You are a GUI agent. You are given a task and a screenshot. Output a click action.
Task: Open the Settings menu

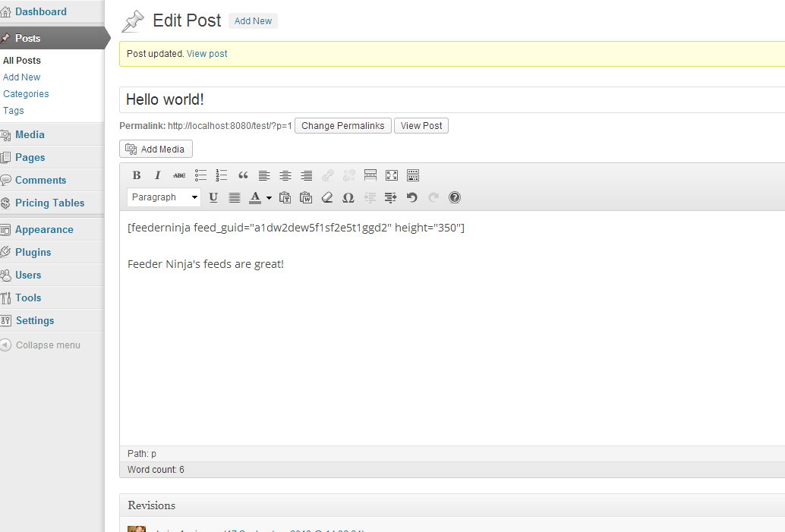tap(52, 320)
